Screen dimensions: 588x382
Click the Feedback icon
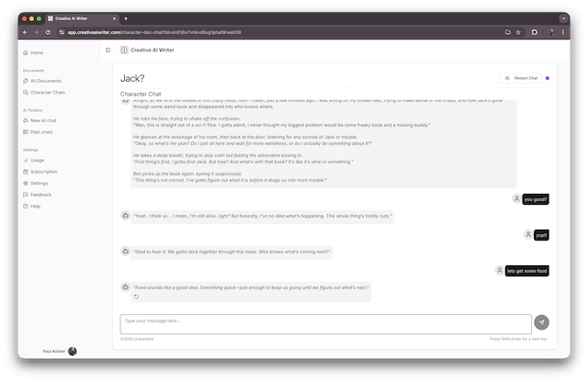(x=26, y=195)
